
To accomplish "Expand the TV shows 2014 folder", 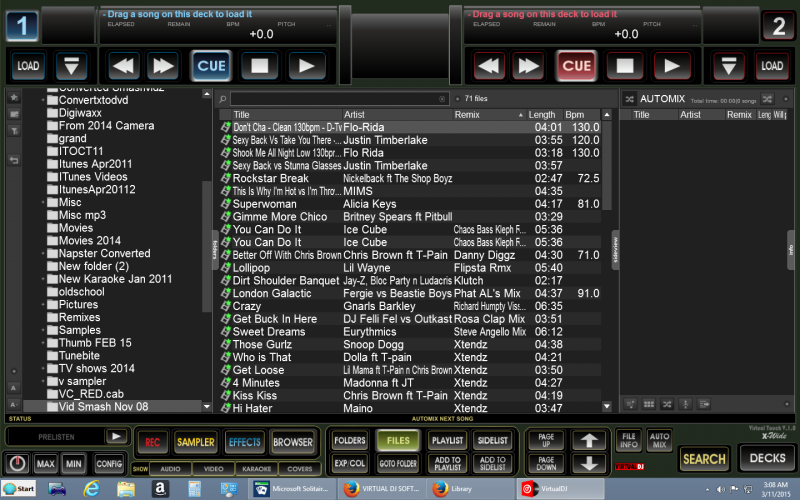I will pos(43,368).
